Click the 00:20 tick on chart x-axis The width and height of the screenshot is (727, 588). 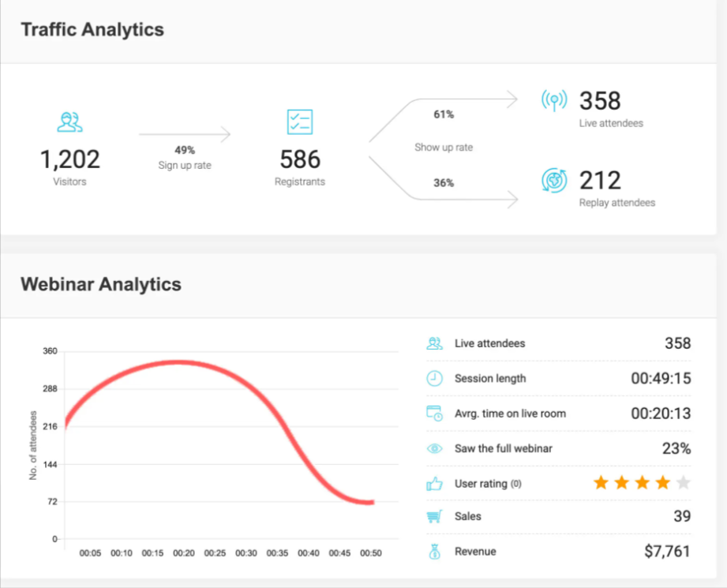pos(184,553)
